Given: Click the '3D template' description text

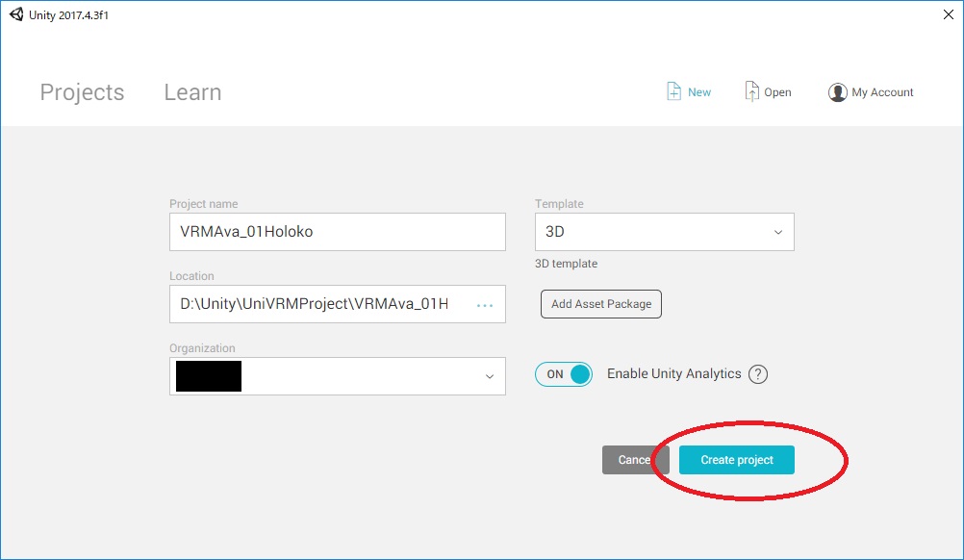Looking at the screenshot, I should 567,263.
